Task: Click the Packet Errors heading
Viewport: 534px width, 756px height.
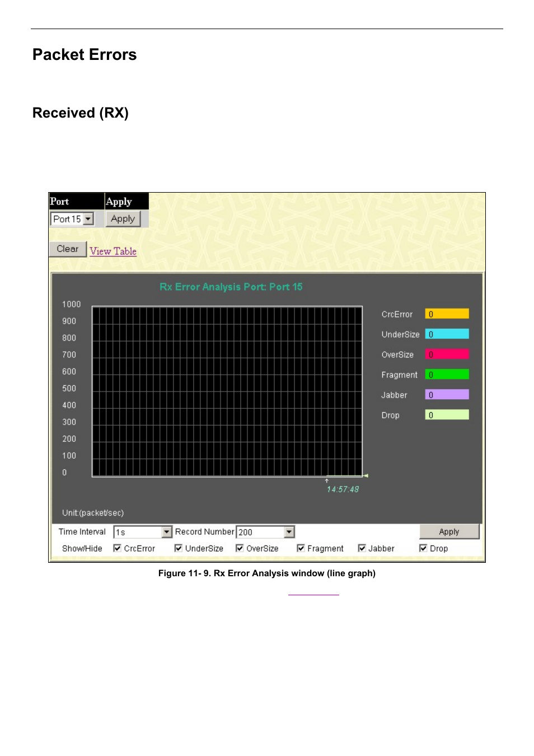Action: (x=85, y=54)
